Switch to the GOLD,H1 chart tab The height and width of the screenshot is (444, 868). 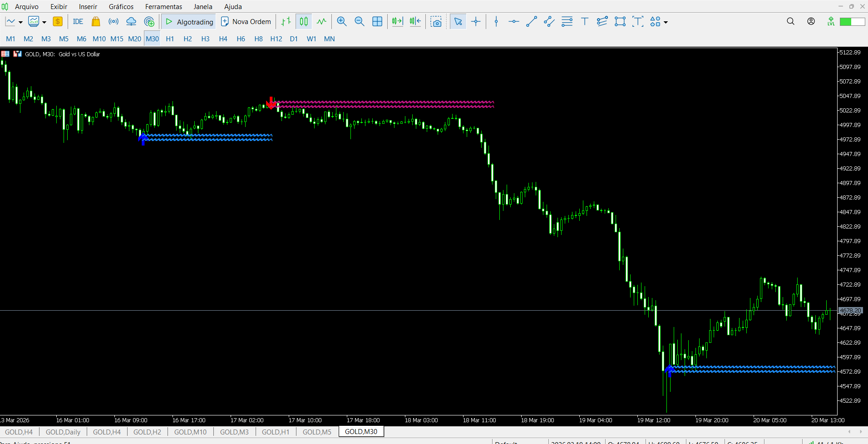276,432
